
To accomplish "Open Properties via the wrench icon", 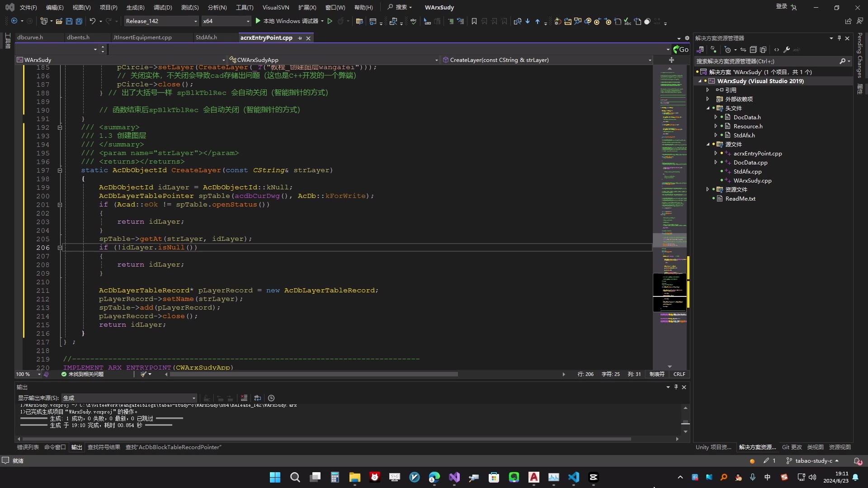I will coord(786,50).
